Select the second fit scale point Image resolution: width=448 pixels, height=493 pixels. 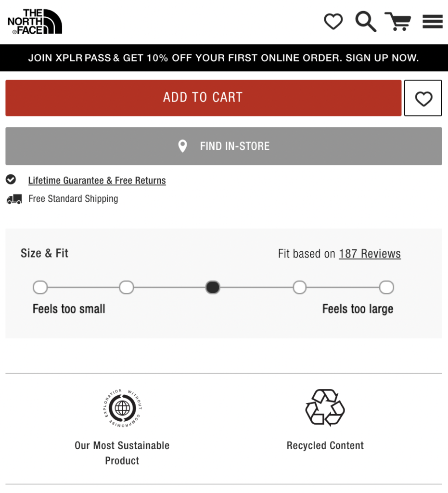click(127, 288)
